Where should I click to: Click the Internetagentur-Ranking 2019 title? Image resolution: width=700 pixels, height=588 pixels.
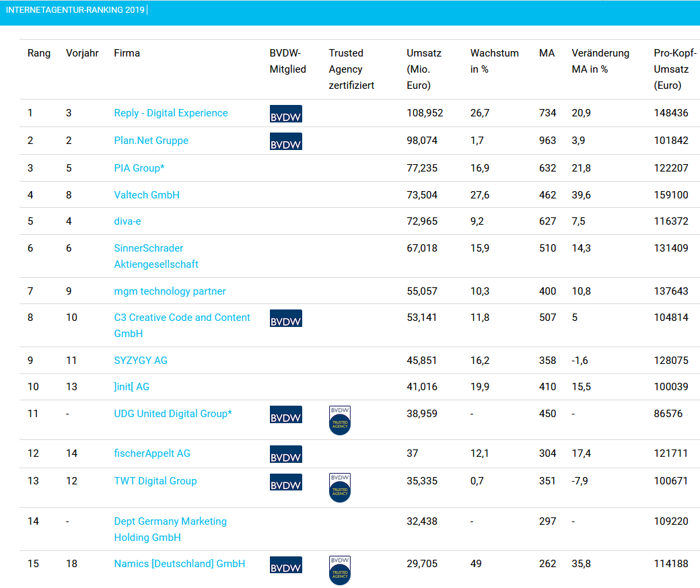coord(75,10)
